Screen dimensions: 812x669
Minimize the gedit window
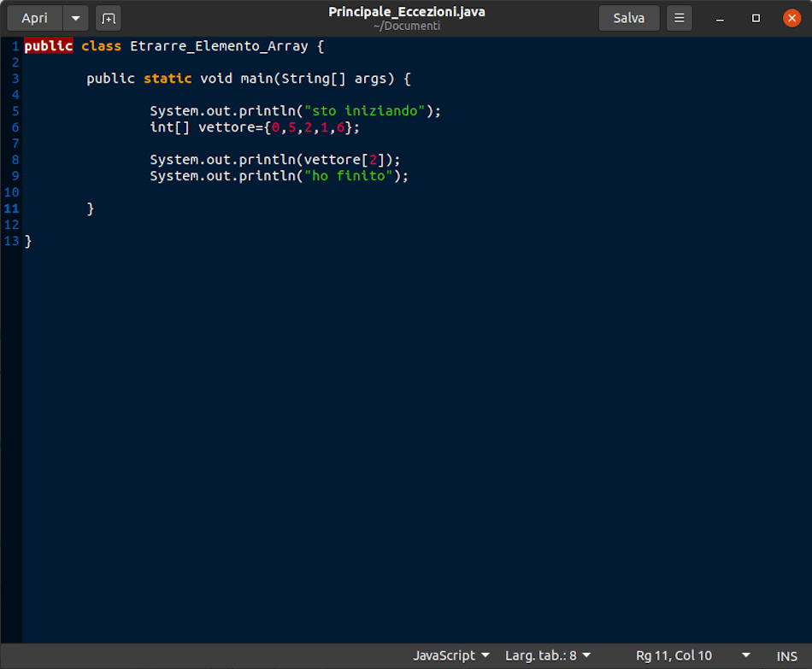720,18
